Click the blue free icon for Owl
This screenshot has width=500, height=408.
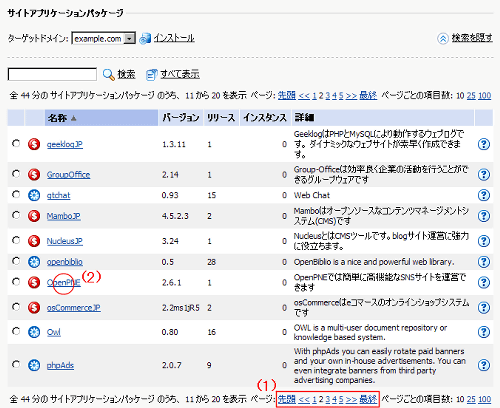(34, 332)
